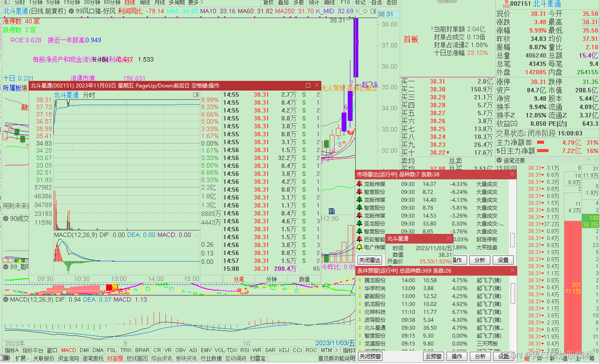600x364 pixels.
Task: Switch chart to 1分钟 period
Action: point(36,3)
